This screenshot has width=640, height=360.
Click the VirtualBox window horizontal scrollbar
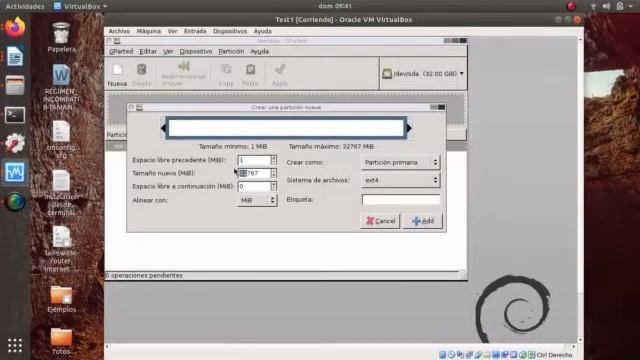click(x=340, y=347)
